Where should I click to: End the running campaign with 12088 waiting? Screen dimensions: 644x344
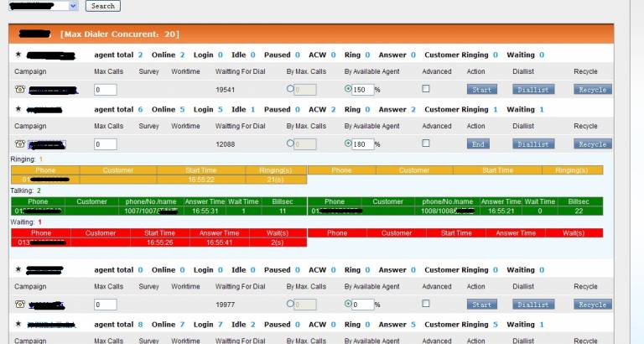click(x=478, y=144)
